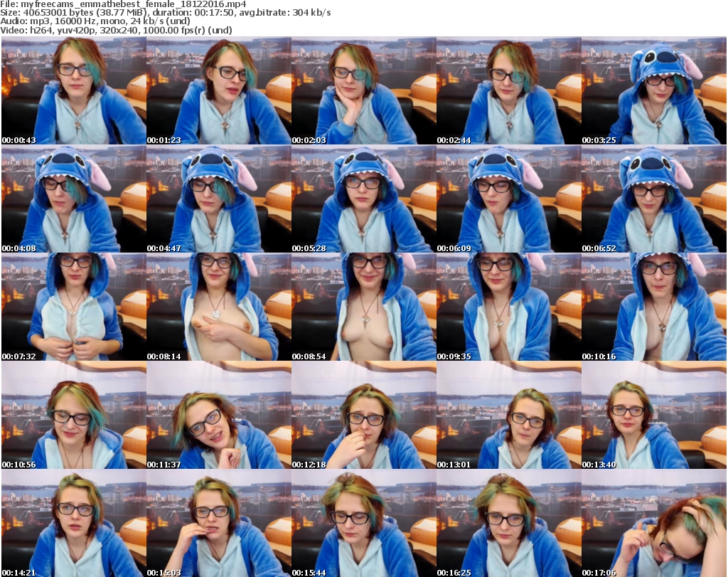Choose the thumbnail marked 00:03:25
This screenshot has width=728, height=577.
click(654, 90)
